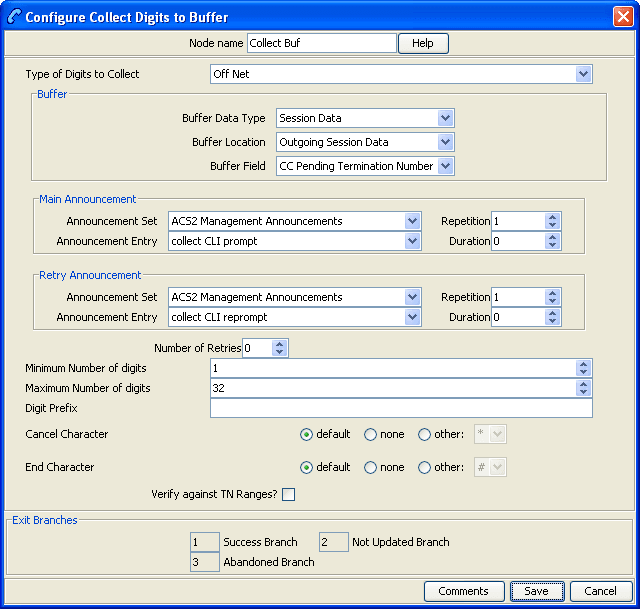Screen dimensions: 640x609
Task: Open the Type of Digits to Collect dropdown
Action: coord(583,74)
